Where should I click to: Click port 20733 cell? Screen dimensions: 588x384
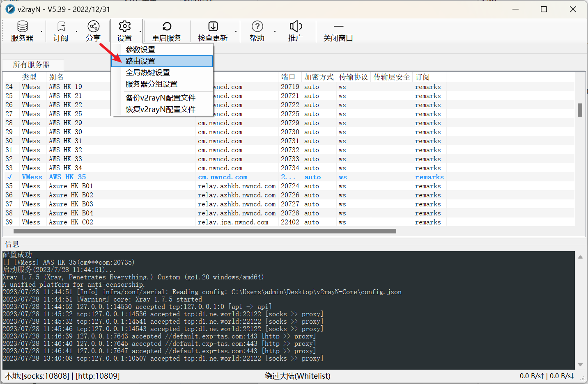pos(290,159)
